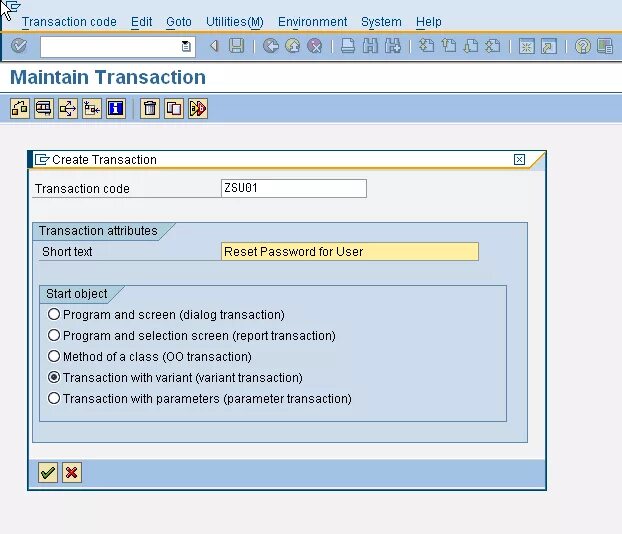This screenshot has height=534, width=622.
Task: Select Program and screen (dialog transaction)
Action: (x=54, y=315)
